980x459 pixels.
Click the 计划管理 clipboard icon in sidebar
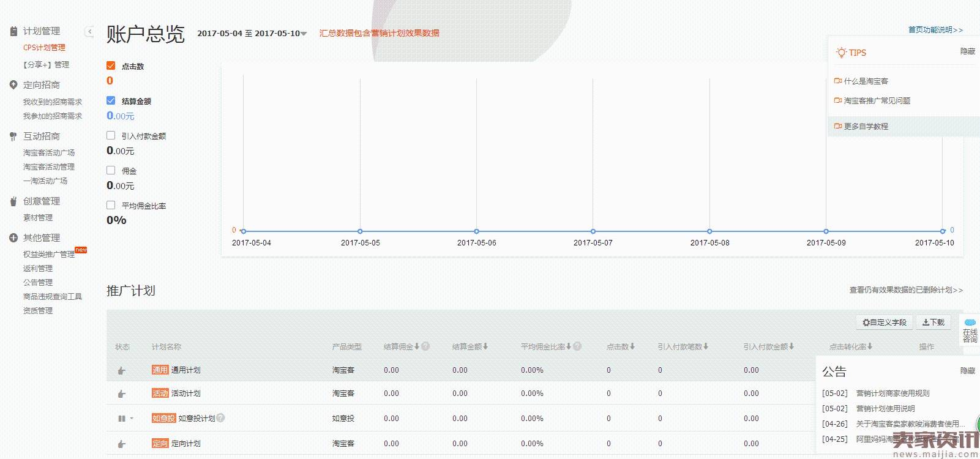[13, 31]
